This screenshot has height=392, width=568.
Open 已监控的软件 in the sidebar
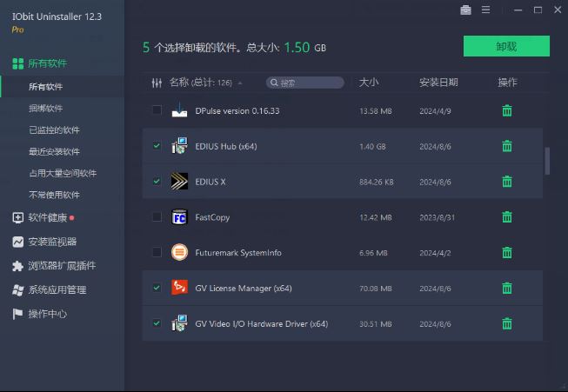[54, 130]
